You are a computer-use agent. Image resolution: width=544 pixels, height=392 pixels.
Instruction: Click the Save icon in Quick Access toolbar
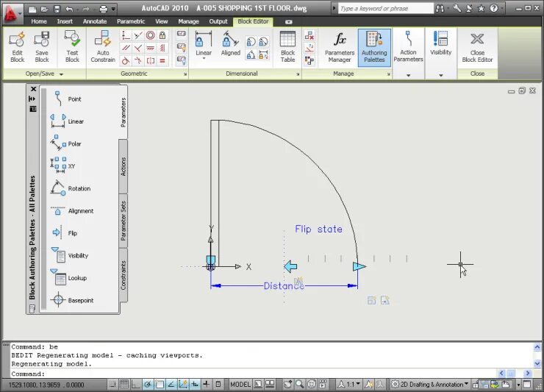pos(57,9)
